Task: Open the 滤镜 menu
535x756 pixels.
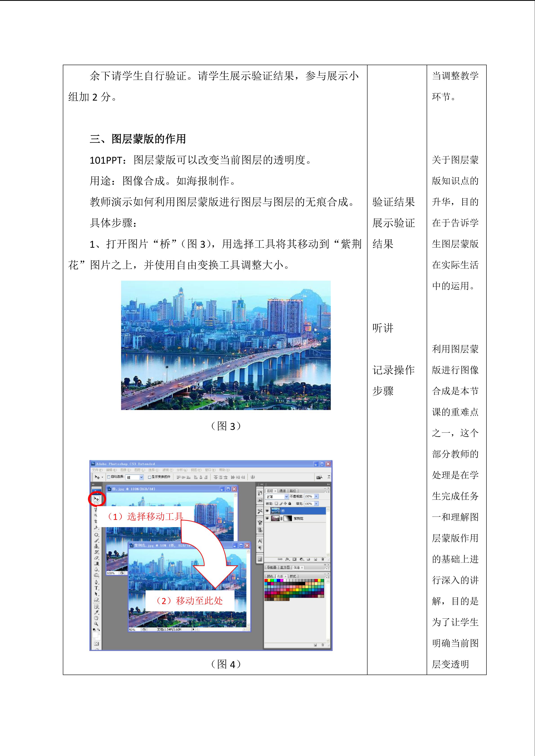Action: (168, 470)
